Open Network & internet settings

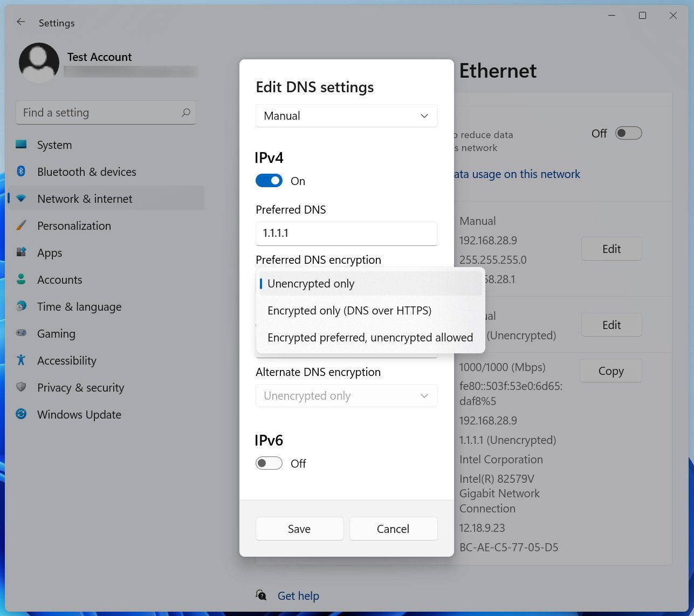[85, 199]
